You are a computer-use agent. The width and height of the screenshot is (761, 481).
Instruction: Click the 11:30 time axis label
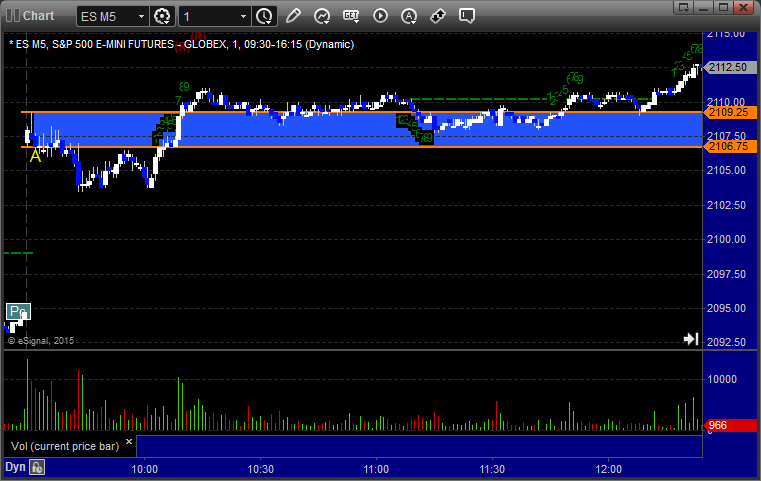[x=492, y=469]
